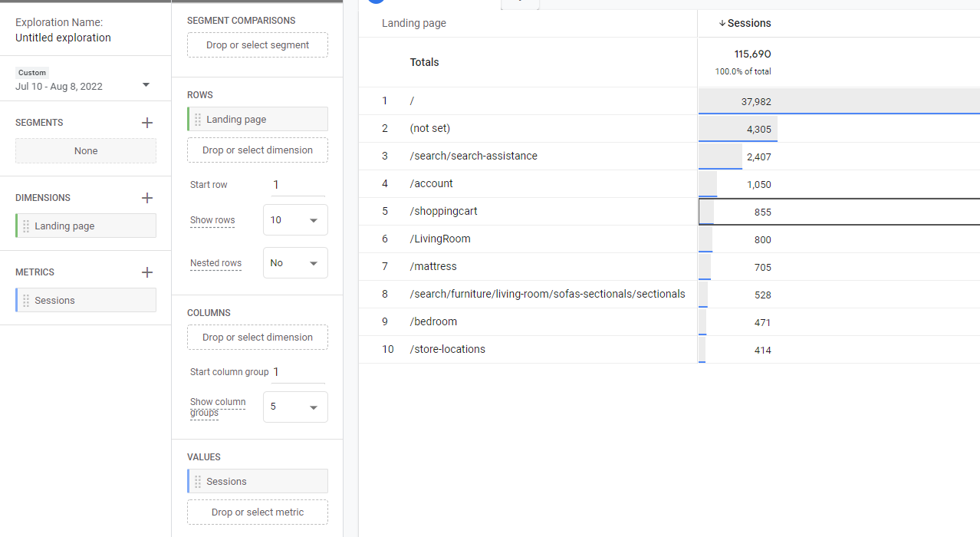Click Drop or select segment box
Screen dimensions: 980x537
click(x=258, y=45)
